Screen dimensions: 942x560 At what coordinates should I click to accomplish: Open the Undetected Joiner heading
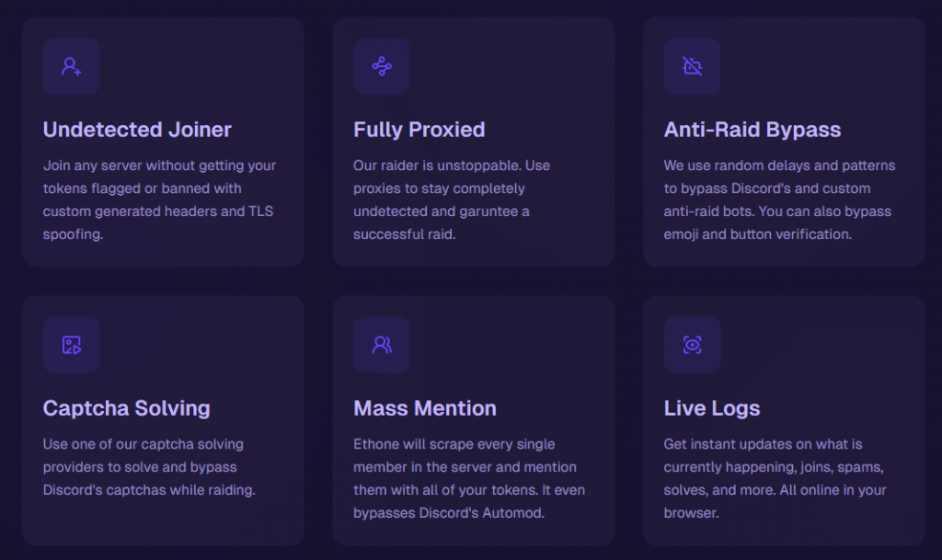click(x=137, y=130)
